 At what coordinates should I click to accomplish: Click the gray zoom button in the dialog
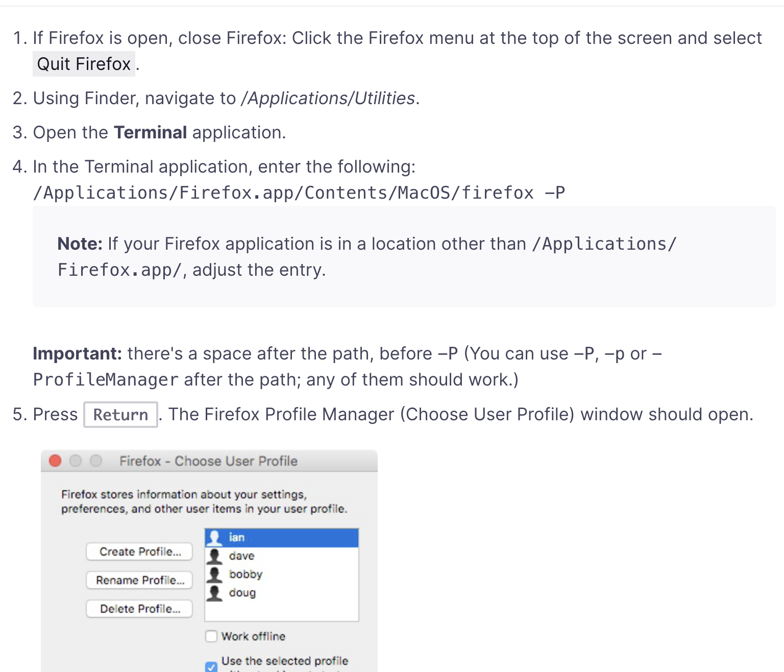point(96,461)
